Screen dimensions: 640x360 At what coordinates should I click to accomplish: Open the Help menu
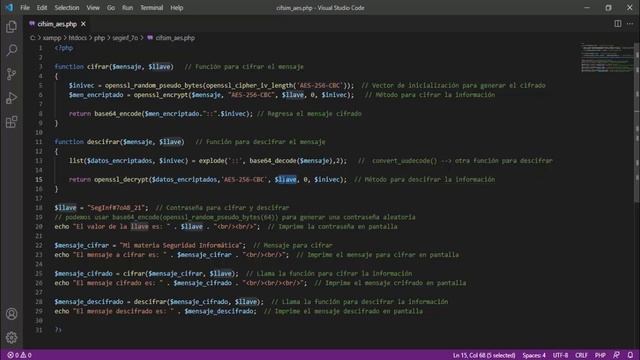(x=177, y=8)
